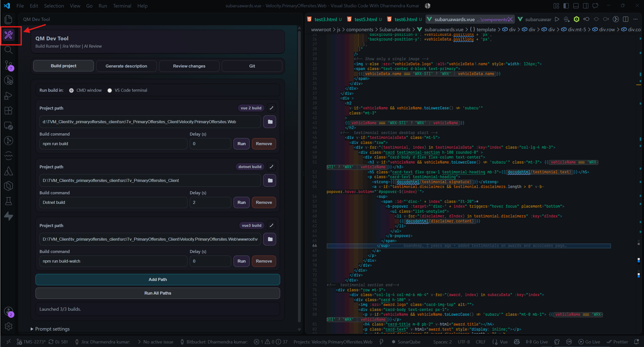Open Accounts menu with 2 badge
644x347 pixels.
point(9,311)
